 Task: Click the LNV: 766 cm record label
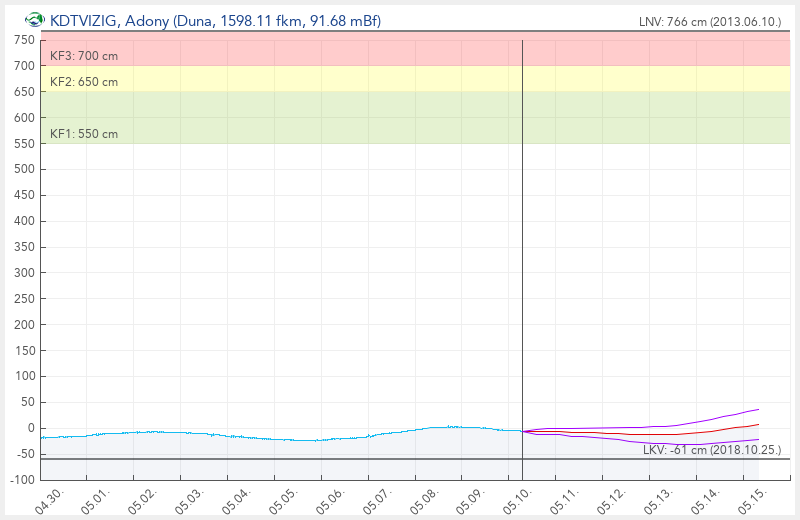[x=710, y=21]
